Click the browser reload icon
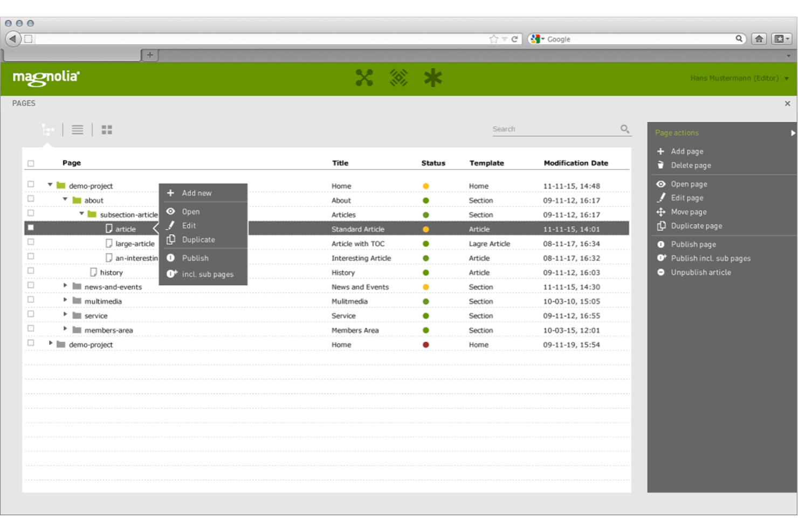Image resolution: width=798 pixels, height=532 pixels. tap(514, 39)
